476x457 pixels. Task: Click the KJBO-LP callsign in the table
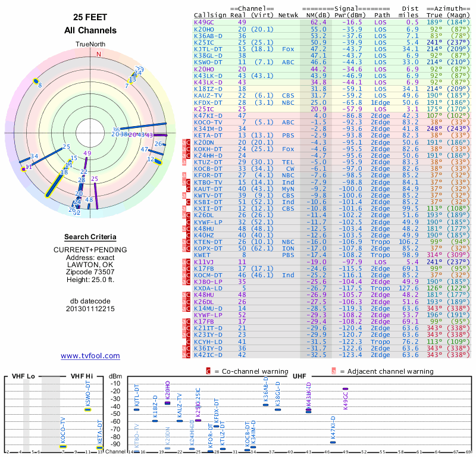tap(208, 282)
